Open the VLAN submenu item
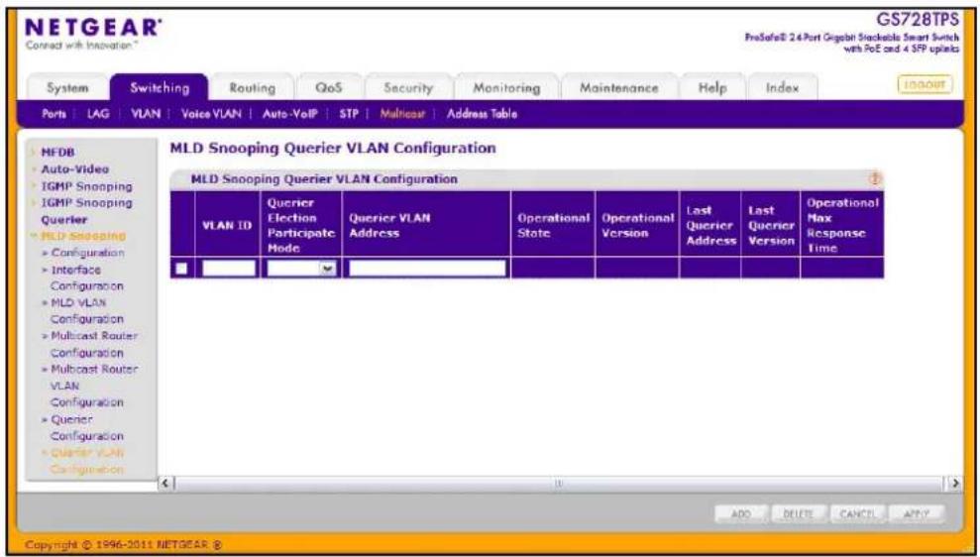 coord(146,114)
